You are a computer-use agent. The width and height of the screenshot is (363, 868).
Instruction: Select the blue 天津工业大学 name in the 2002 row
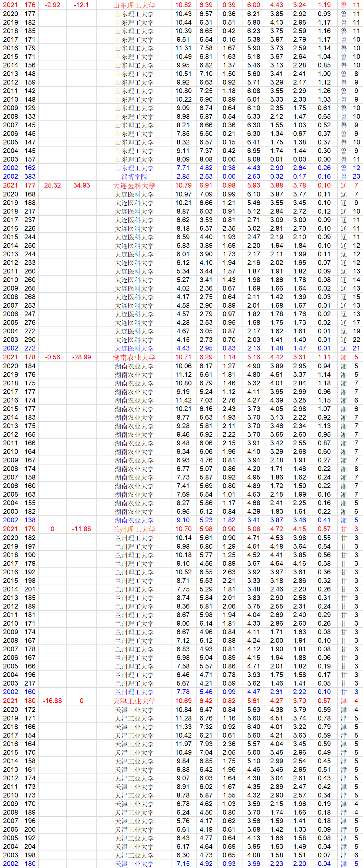134,864
